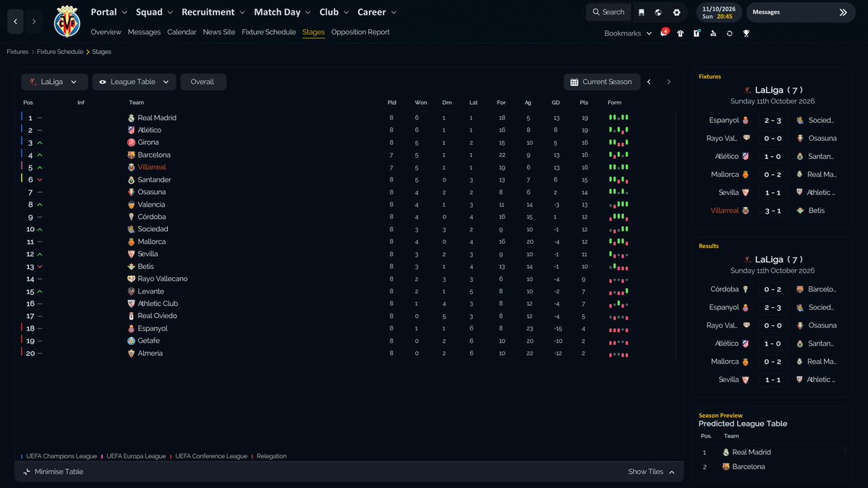Open the tactics board bookmark icon

(x=697, y=33)
